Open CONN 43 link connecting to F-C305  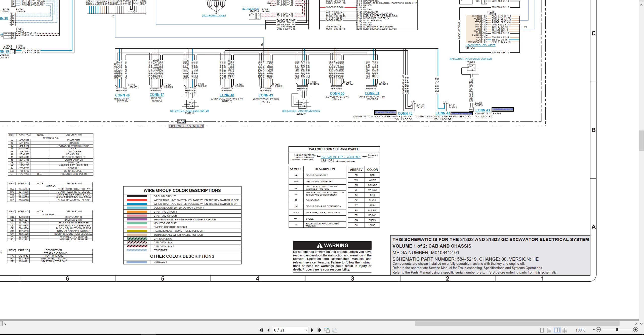pos(482,110)
